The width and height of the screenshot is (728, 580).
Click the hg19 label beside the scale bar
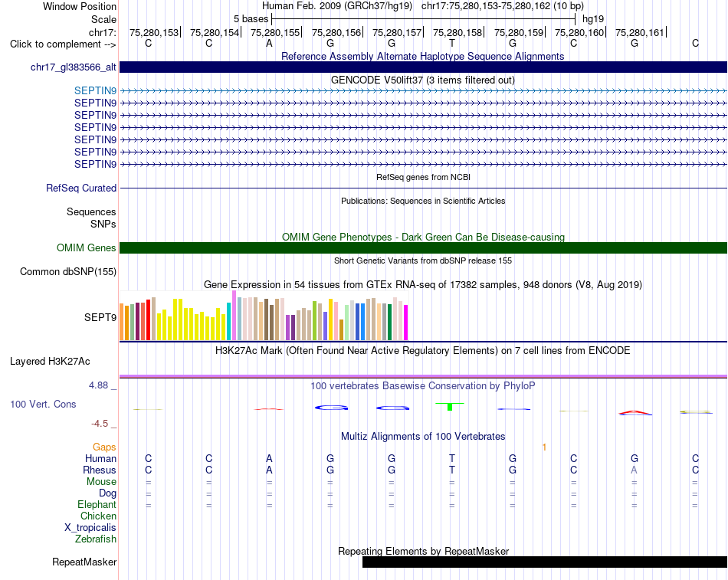[x=593, y=19]
